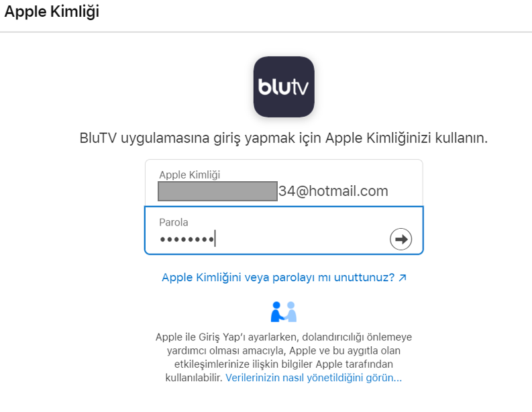The width and height of the screenshot is (532, 412).
Task: Open the forgot Apple ID or password link
Action: 284,278
